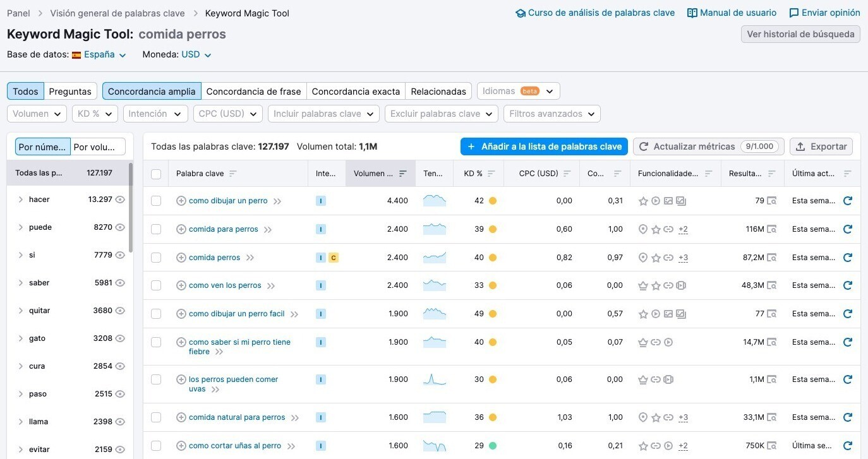Viewport: 868px width, 459px height.
Task: Switch to 'Concordancia de frase' tab
Action: (x=253, y=92)
